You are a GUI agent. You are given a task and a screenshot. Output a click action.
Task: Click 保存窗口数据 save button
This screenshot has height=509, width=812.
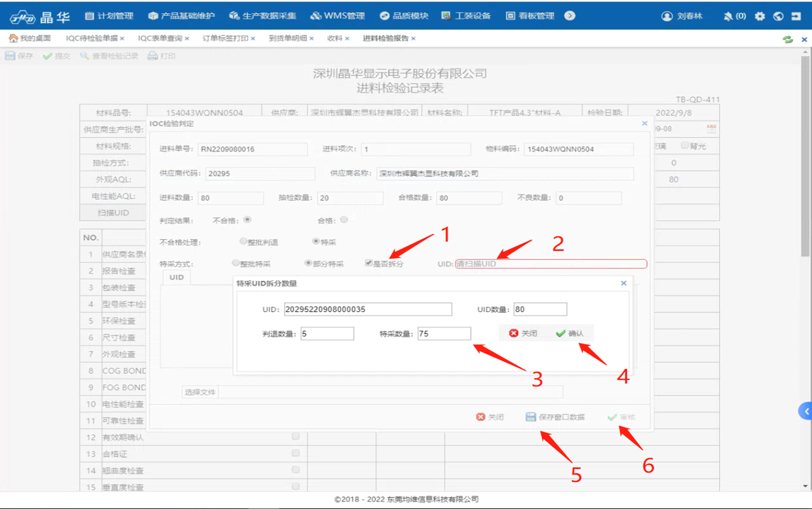(x=555, y=417)
